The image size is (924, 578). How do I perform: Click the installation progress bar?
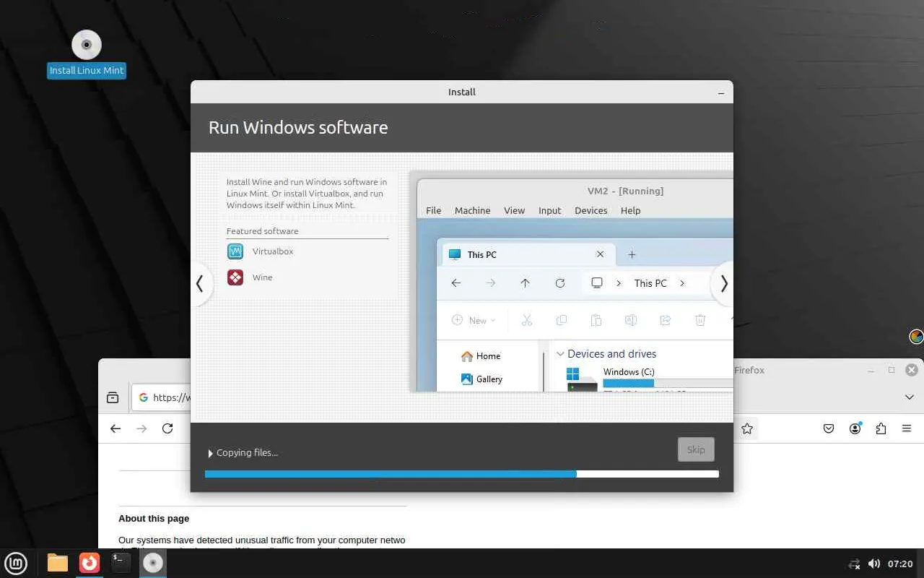point(462,474)
